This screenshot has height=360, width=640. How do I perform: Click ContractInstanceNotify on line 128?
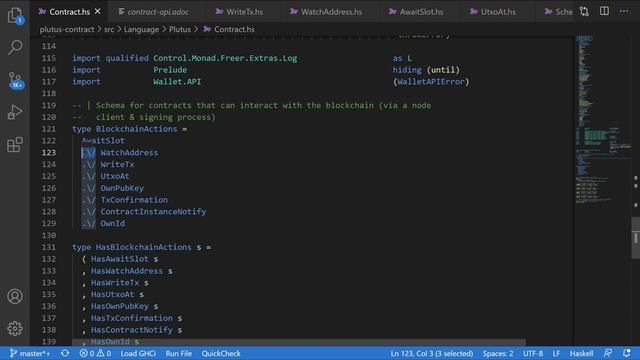(153, 212)
